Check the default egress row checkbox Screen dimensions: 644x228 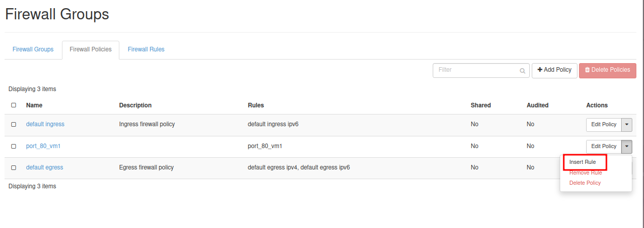pyautogui.click(x=14, y=168)
